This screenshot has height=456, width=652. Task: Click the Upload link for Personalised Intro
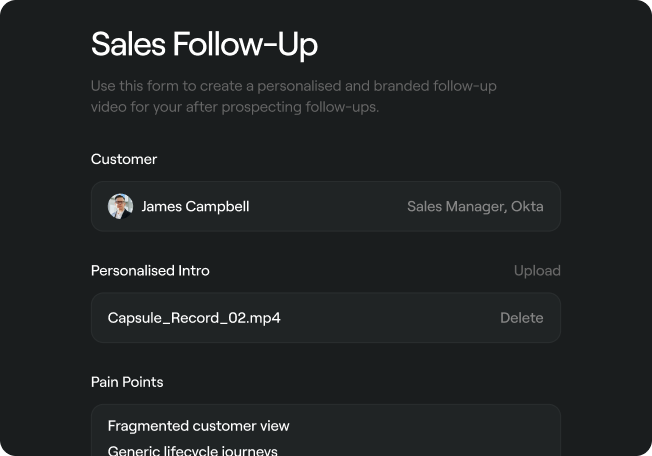[x=537, y=271]
